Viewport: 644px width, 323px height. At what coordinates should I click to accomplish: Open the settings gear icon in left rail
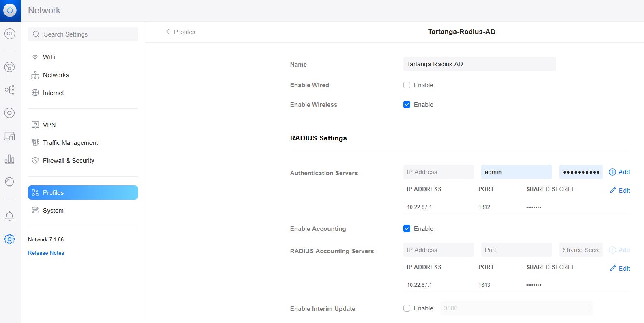9,239
